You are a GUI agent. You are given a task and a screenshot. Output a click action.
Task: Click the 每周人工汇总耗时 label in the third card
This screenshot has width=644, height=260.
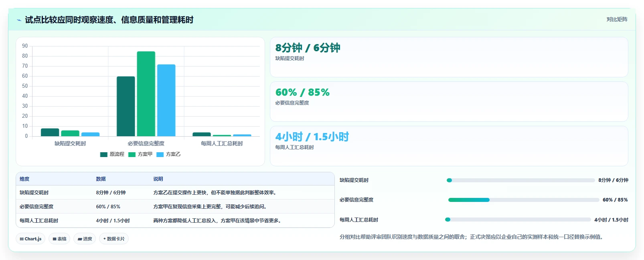click(294, 147)
